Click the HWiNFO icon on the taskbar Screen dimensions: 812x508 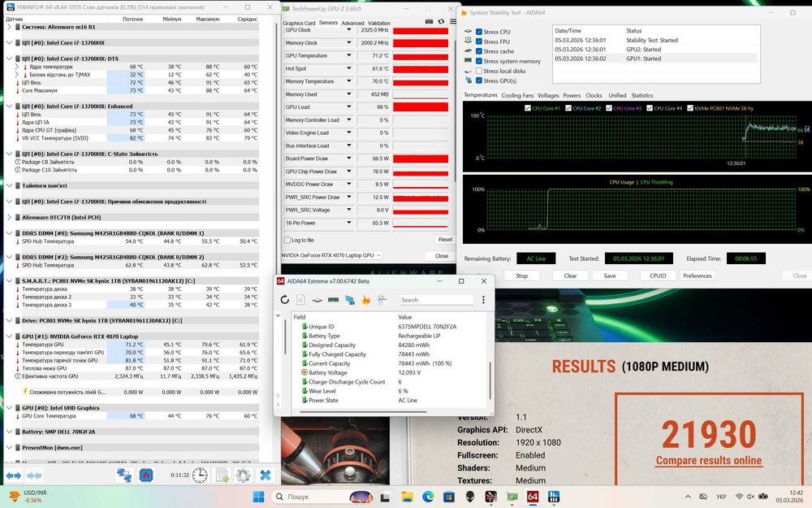(x=554, y=497)
